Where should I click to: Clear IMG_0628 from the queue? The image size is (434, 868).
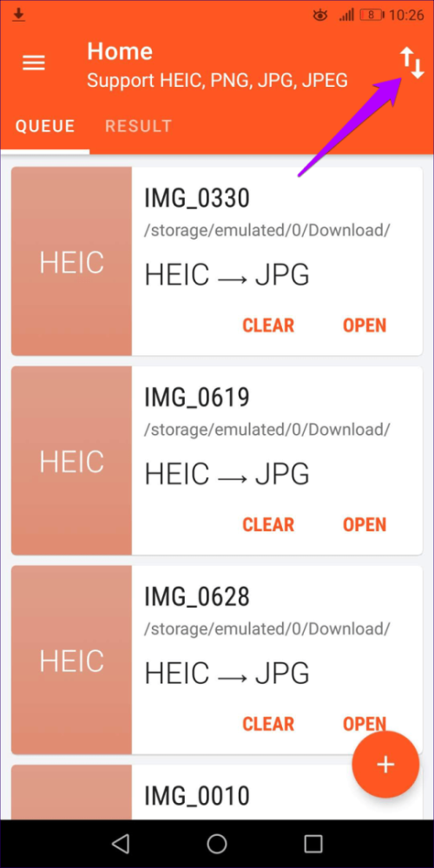(x=268, y=724)
